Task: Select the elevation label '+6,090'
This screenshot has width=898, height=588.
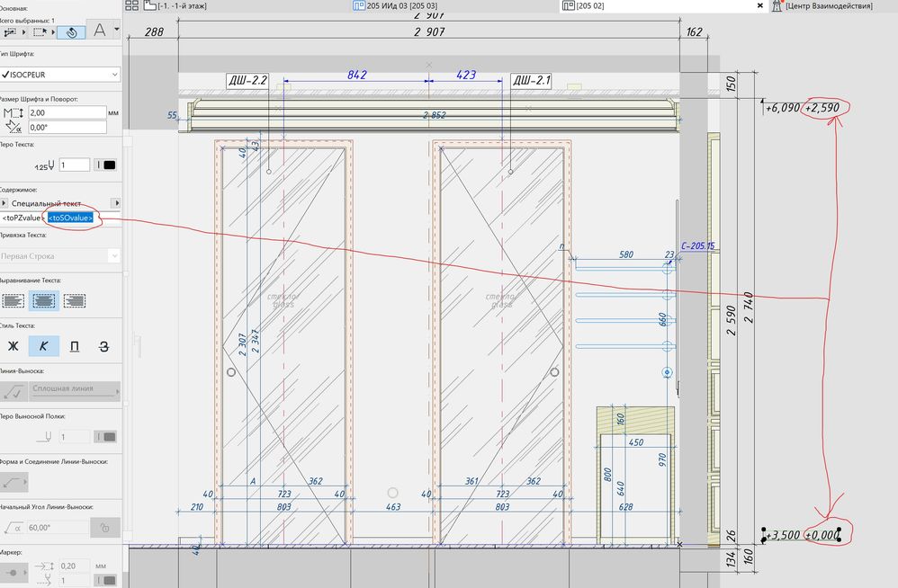Action: (782, 108)
